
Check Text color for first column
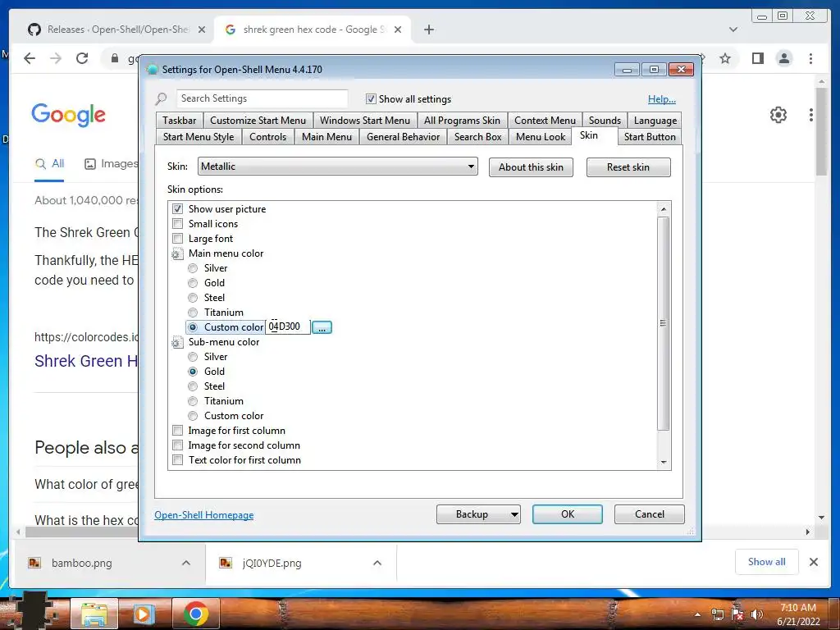click(178, 460)
